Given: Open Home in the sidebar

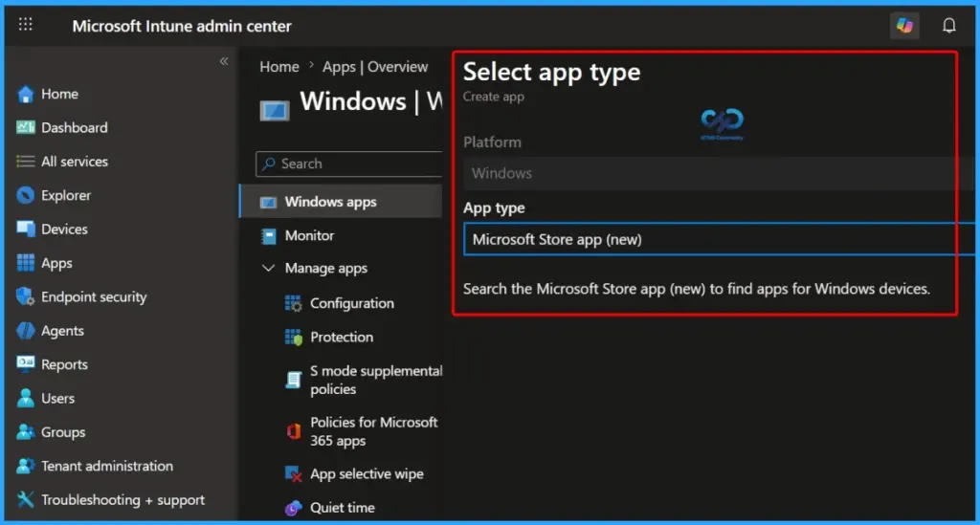Looking at the screenshot, I should [60, 95].
